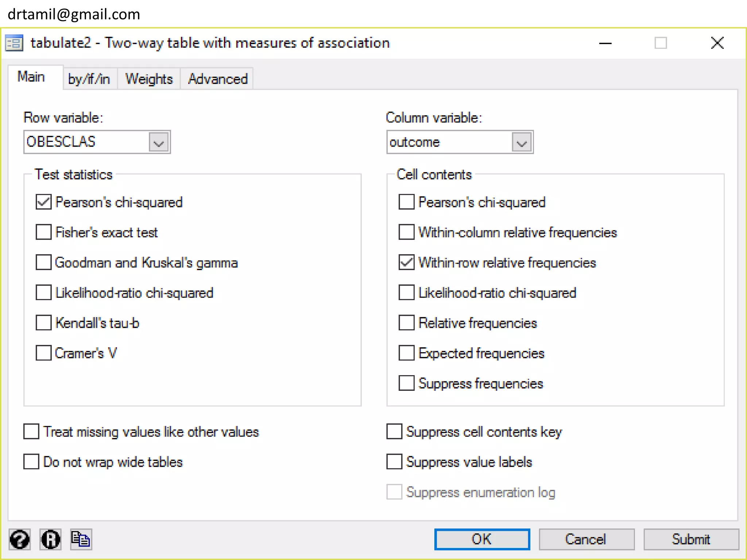This screenshot has height=560, width=747.
Task: Click the copy command to clipboard icon
Action: click(81, 540)
